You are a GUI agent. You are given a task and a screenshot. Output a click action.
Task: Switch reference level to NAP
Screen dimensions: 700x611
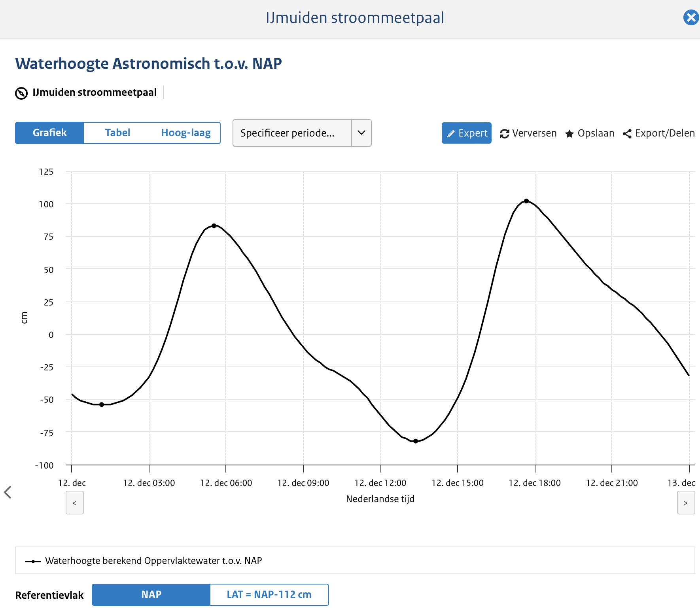point(151,594)
